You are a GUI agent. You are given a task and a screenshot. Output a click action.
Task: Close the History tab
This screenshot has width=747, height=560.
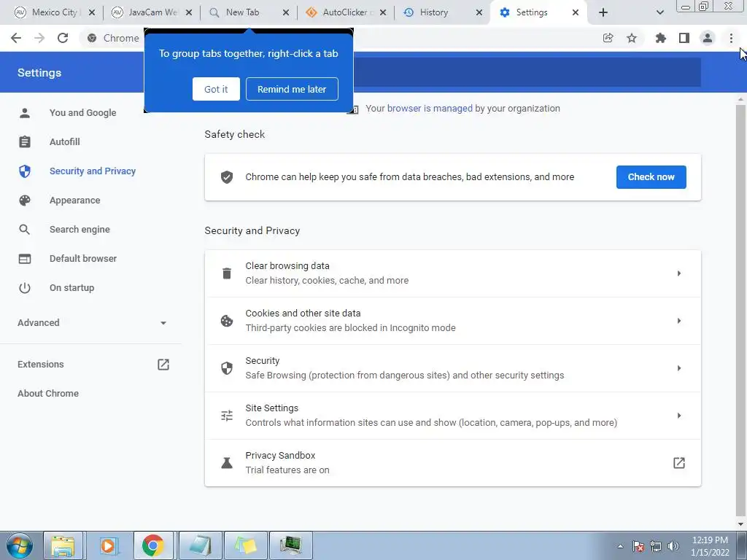point(479,13)
